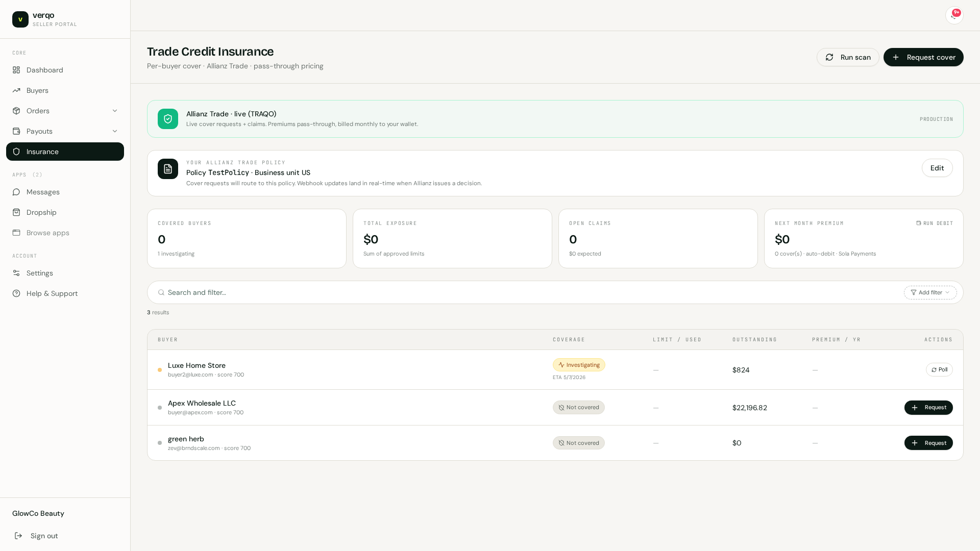Screen dimensions: 980x551
Task: Click the Request cover button
Action: point(923,57)
